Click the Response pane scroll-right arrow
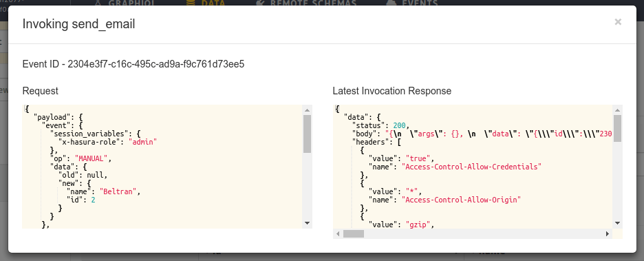Image resolution: width=644 pixels, height=261 pixels. click(x=608, y=234)
